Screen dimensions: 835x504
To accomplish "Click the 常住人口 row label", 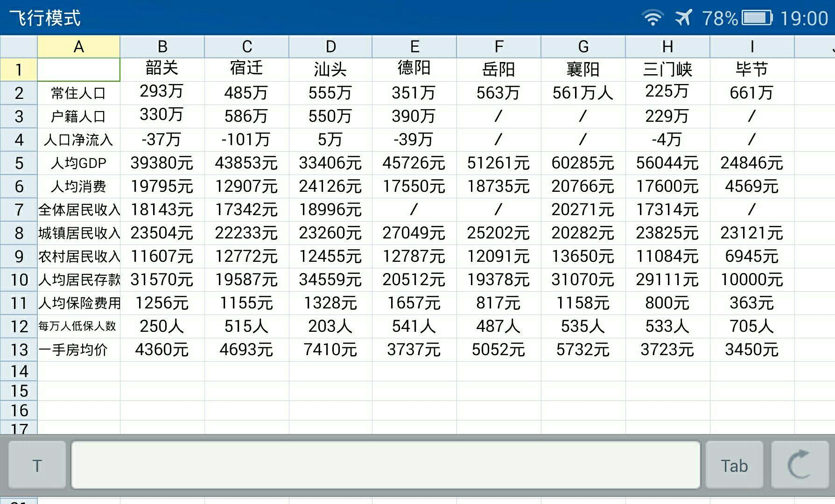I will coord(78,93).
